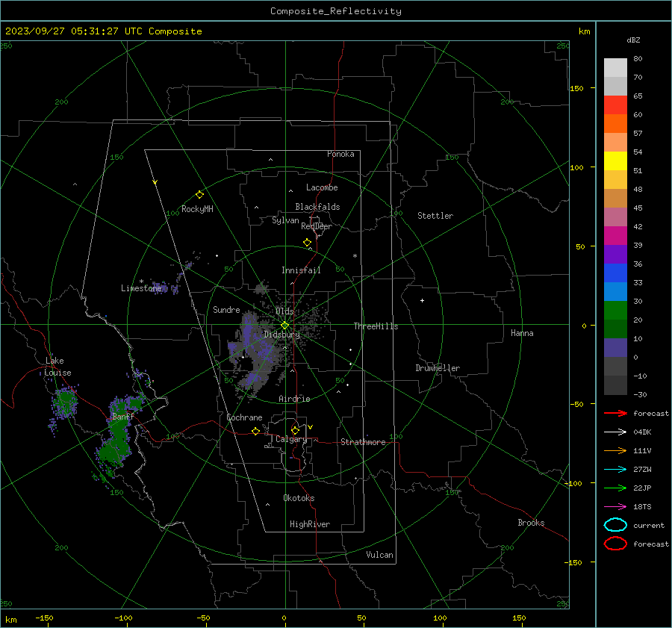Image resolution: width=672 pixels, height=628 pixels.
Task: Click the Blackfalds label
Action: tap(317, 207)
